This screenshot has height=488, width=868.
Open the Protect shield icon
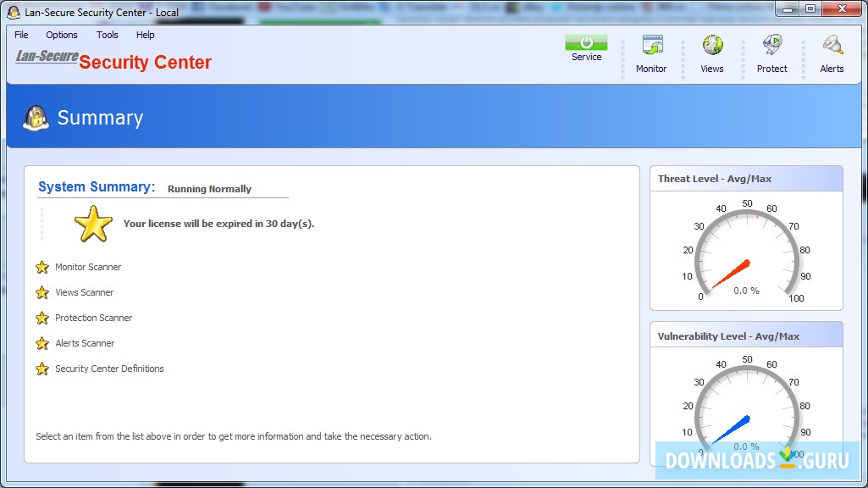[x=772, y=46]
